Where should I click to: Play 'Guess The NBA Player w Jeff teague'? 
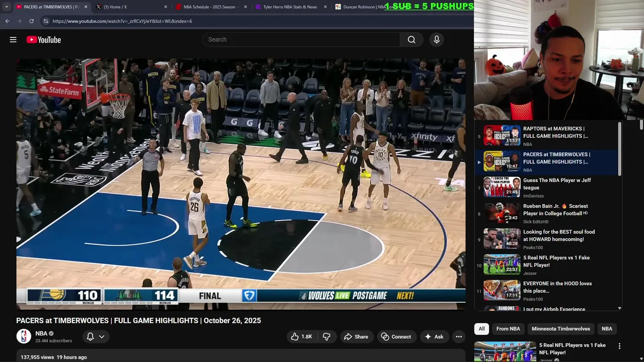click(502, 187)
